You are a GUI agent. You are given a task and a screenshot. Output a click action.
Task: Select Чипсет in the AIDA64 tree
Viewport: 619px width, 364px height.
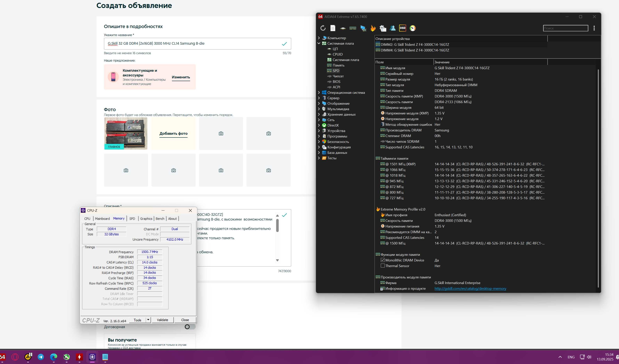(x=338, y=76)
